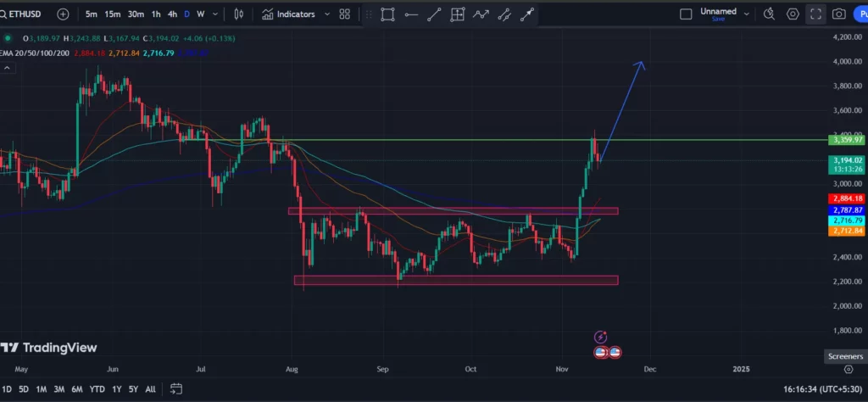
Task: Click the blue 2,787.87 price scale label
Action: pos(845,210)
